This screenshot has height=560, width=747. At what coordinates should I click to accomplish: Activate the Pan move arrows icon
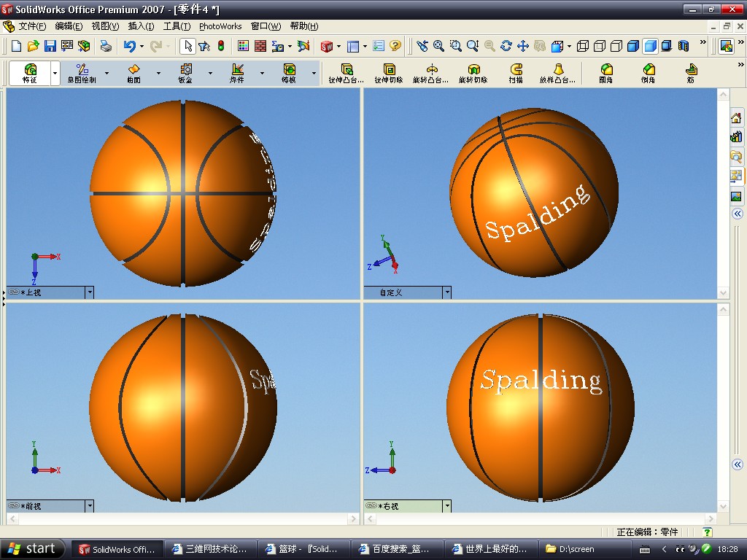coord(523,46)
